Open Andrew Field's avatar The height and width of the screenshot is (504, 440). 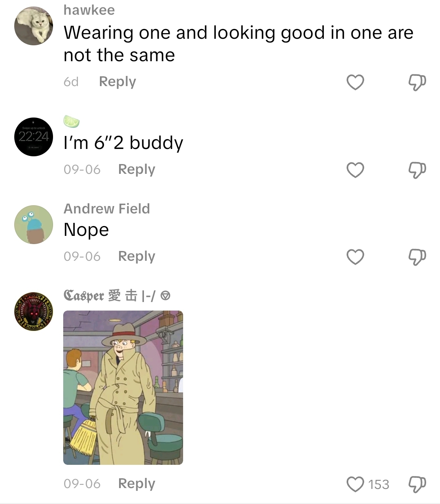tap(33, 224)
